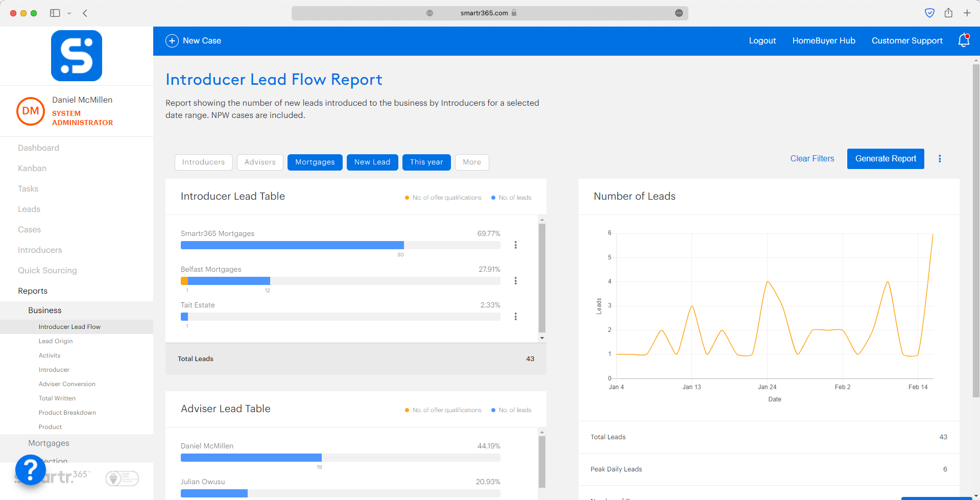The height and width of the screenshot is (500, 980).
Task: Go back with Safari back arrow
Action: 85,13
